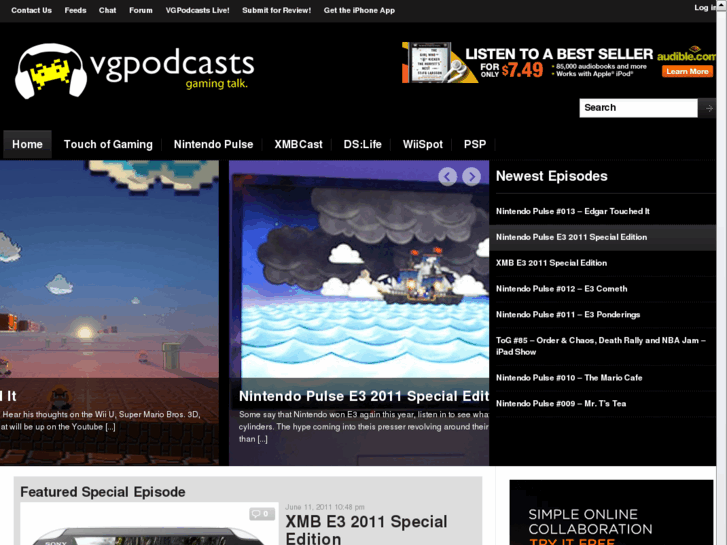Focus the Search text field
This screenshot has width=727, height=545.
coord(638,108)
